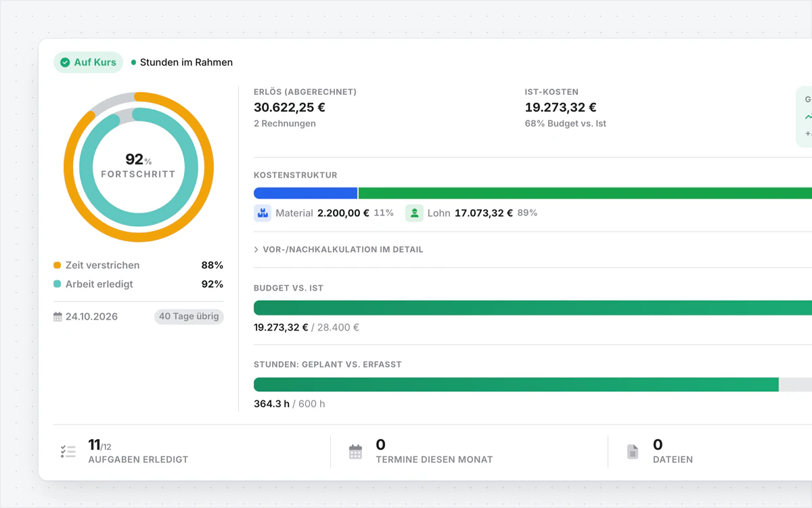This screenshot has width=812, height=508.
Task: Click the teal Arbeit erledigt legend dot
Action: coord(58,284)
